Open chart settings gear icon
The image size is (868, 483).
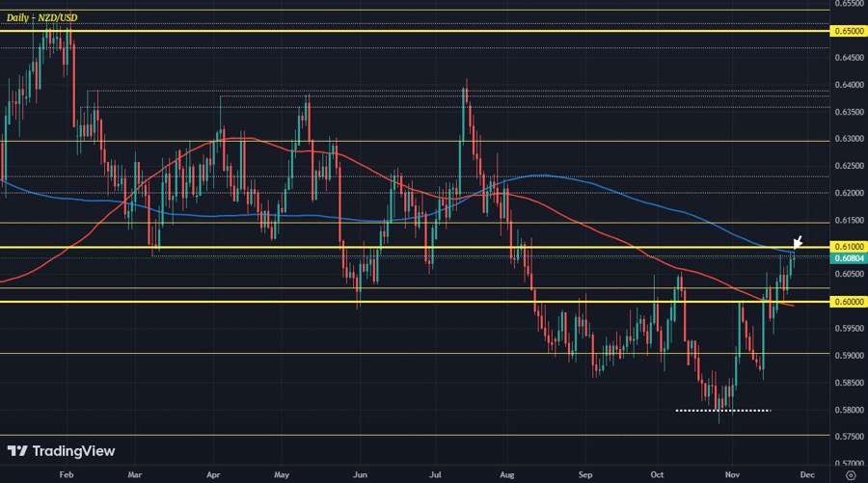pyautogui.click(x=851, y=475)
